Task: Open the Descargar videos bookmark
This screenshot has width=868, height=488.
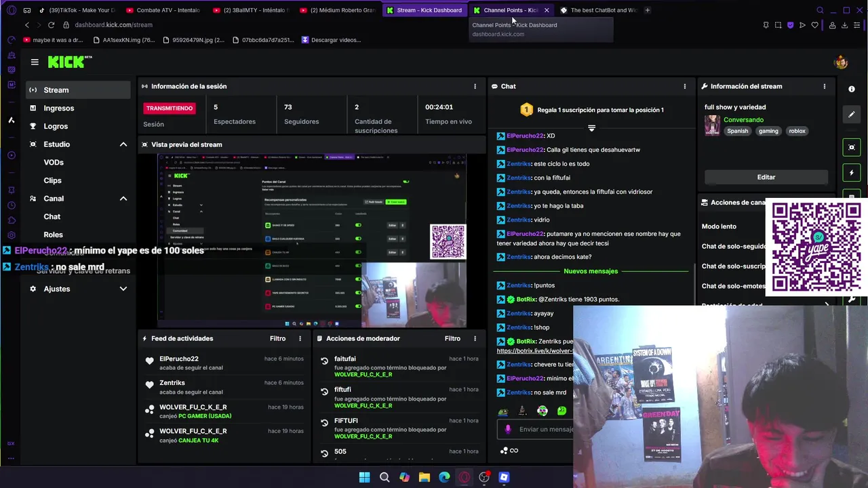Action: click(x=331, y=40)
